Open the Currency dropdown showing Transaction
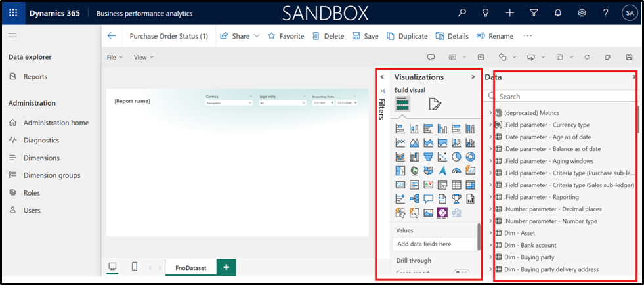 pyautogui.click(x=228, y=103)
